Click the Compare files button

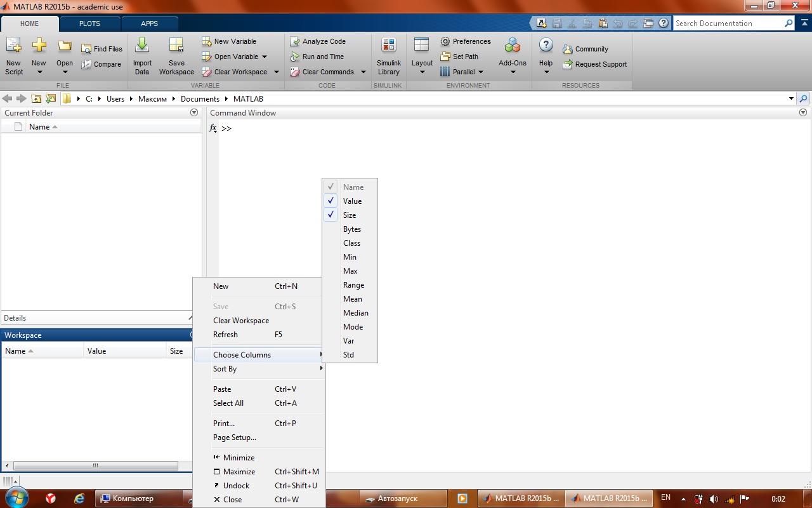tap(101, 64)
